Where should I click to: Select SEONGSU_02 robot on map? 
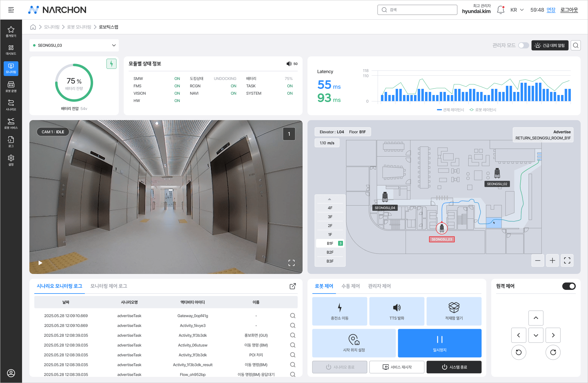(497, 173)
